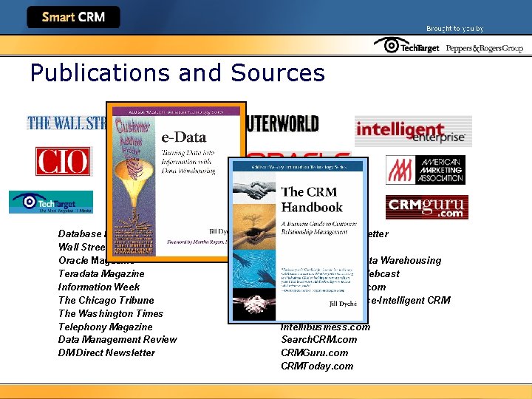Image resolution: width=532 pixels, height=399 pixels.
Task: Click 'CRMToday.com' list entry
Action: 317,366
